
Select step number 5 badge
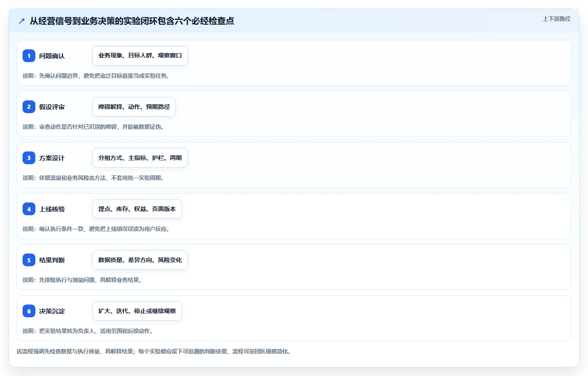point(29,260)
